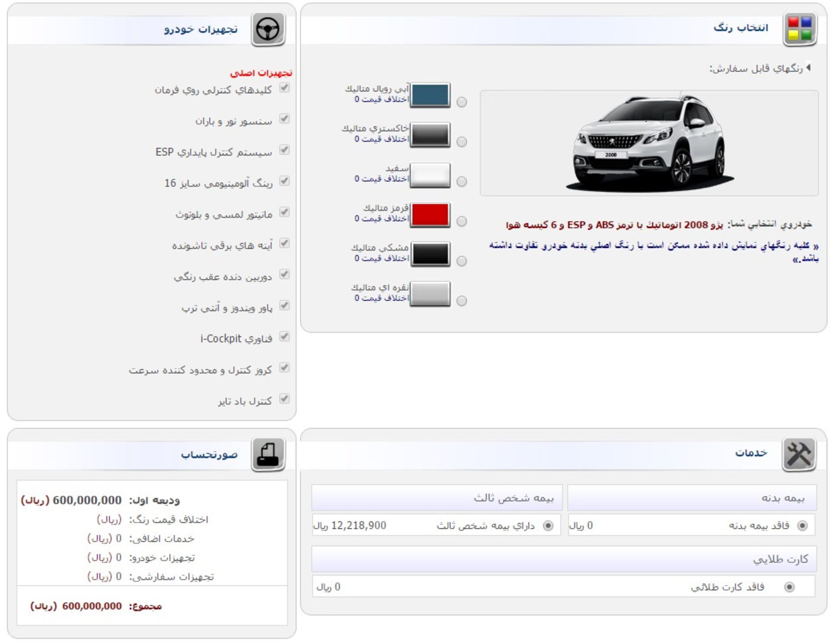Click the steering wheel equipment icon
This screenshot has width=831, height=644.
(268, 29)
